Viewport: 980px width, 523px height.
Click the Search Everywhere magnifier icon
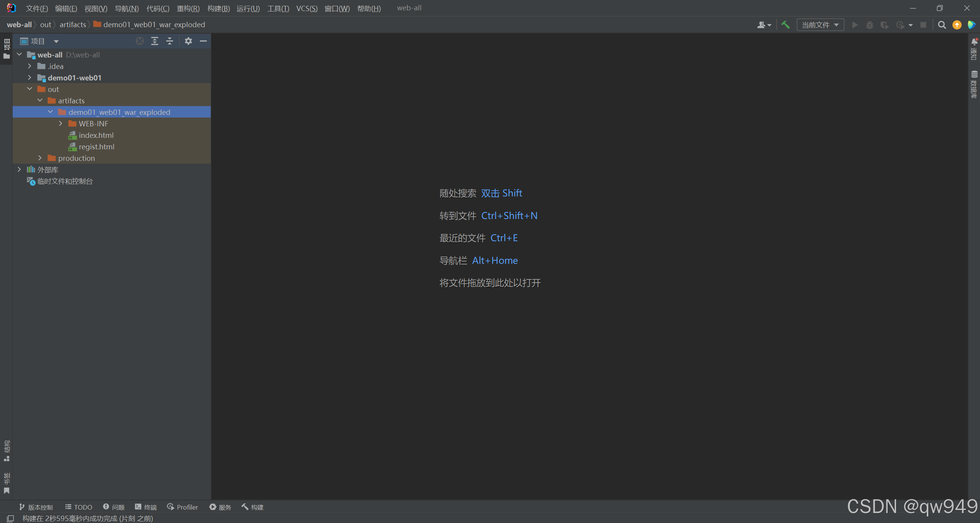point(942,25)
